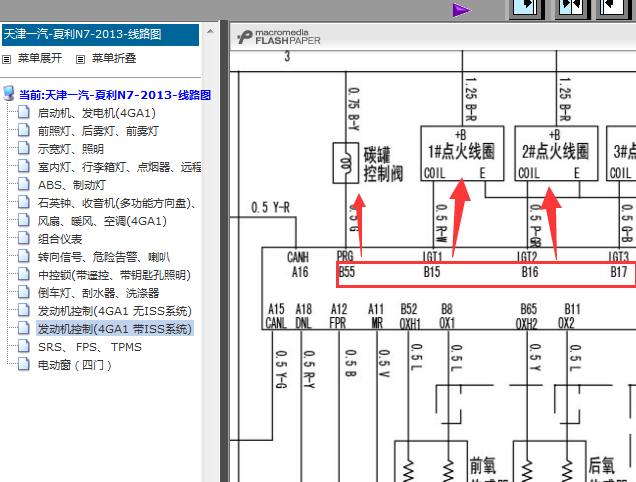Click the expand-left-pane layout button
The image size is (636, 482).
(x=525, y=7)
